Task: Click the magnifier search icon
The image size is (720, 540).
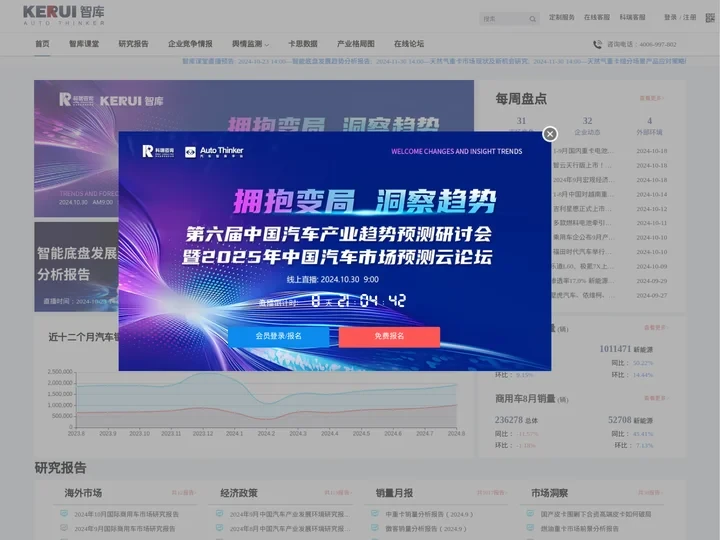Action: click(532, 19)
